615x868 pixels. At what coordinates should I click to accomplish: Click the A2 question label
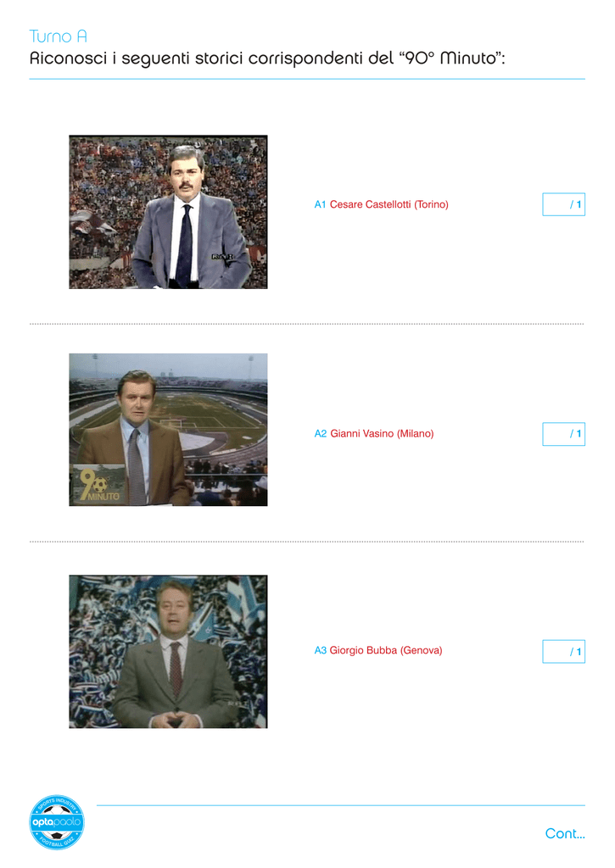[x=321, y=433]
